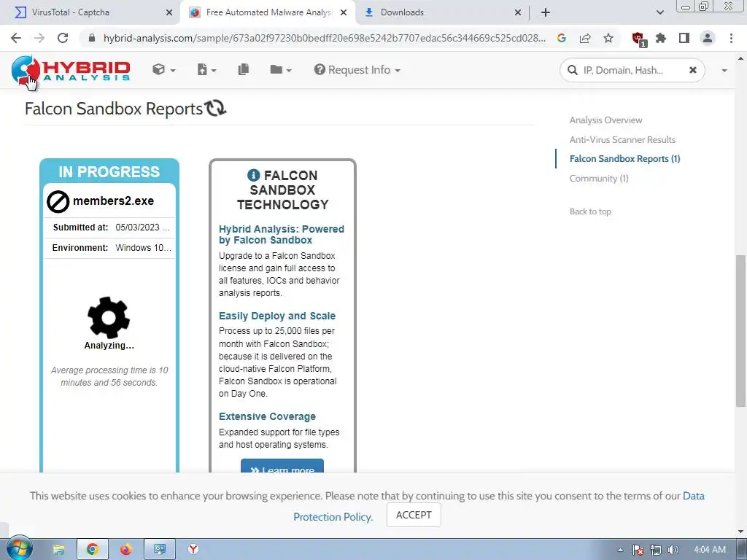Open Hybrid Analysis: Powered by Falcon Sandbox heading

coord(282,234)
